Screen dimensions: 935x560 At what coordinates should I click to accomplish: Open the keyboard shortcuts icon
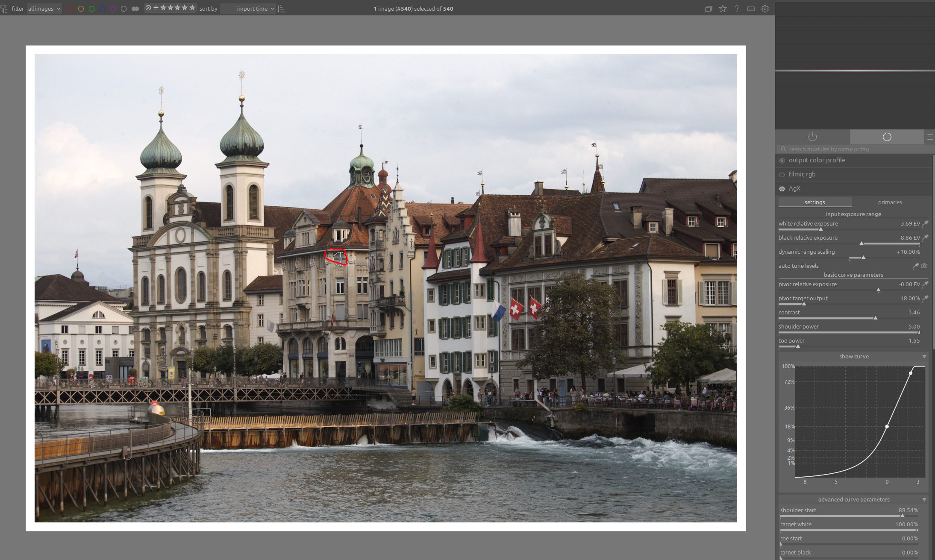pyautogui.click(x=751, y=9)
